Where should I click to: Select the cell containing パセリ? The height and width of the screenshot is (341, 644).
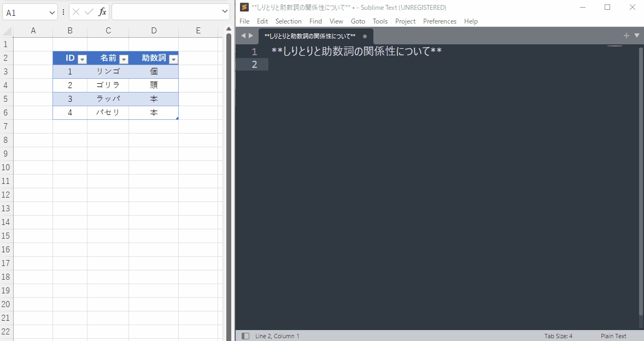108,112
